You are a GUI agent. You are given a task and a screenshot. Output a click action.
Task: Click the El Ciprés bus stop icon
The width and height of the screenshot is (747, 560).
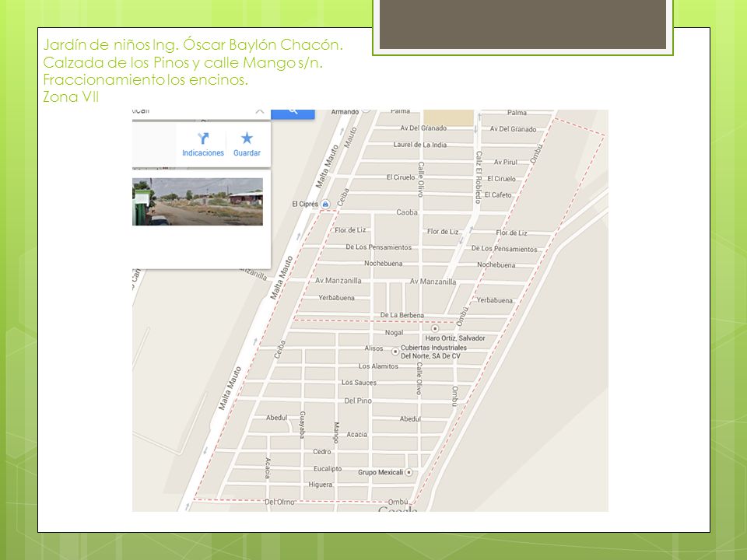click(325, 205)
